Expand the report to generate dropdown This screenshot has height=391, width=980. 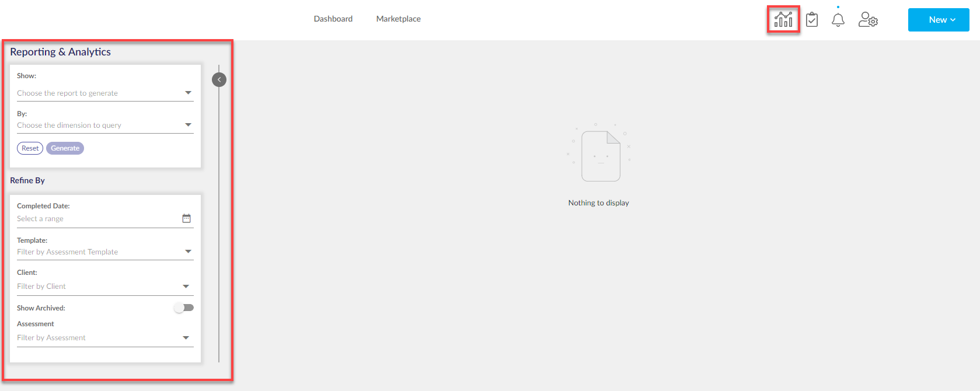(x=105, y=93)
